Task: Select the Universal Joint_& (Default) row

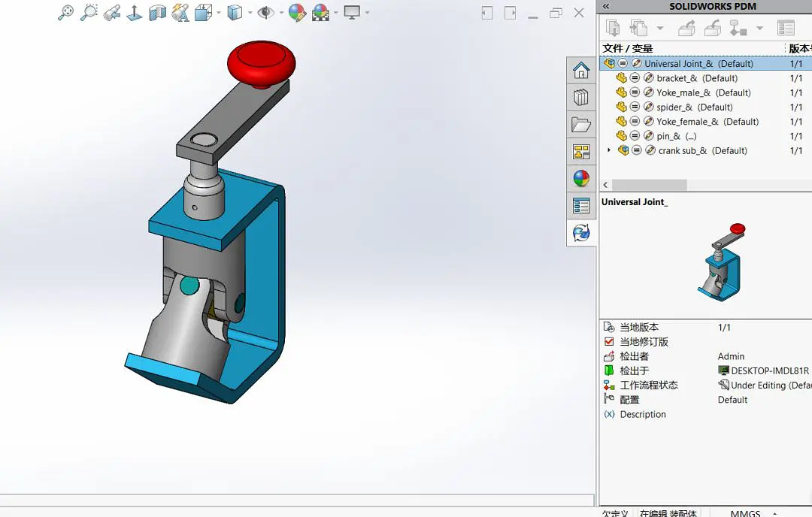Action: [x=705, y=64]
